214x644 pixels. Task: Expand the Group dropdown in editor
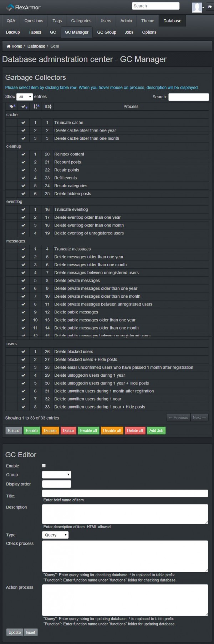[x=56, y=475]
